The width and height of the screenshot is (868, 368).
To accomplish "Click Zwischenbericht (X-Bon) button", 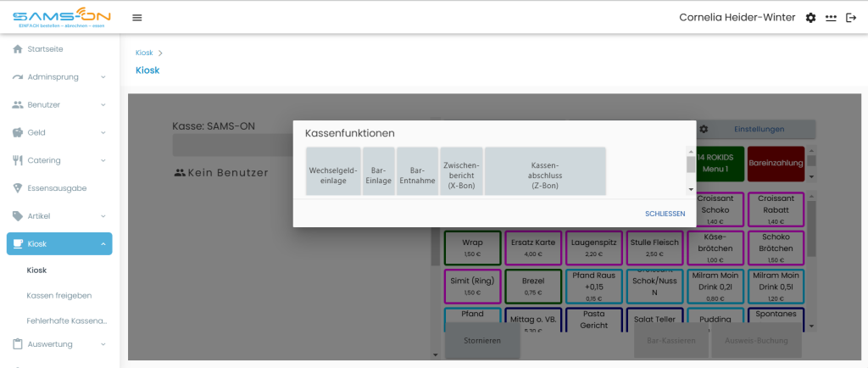I will click(461, 171).
